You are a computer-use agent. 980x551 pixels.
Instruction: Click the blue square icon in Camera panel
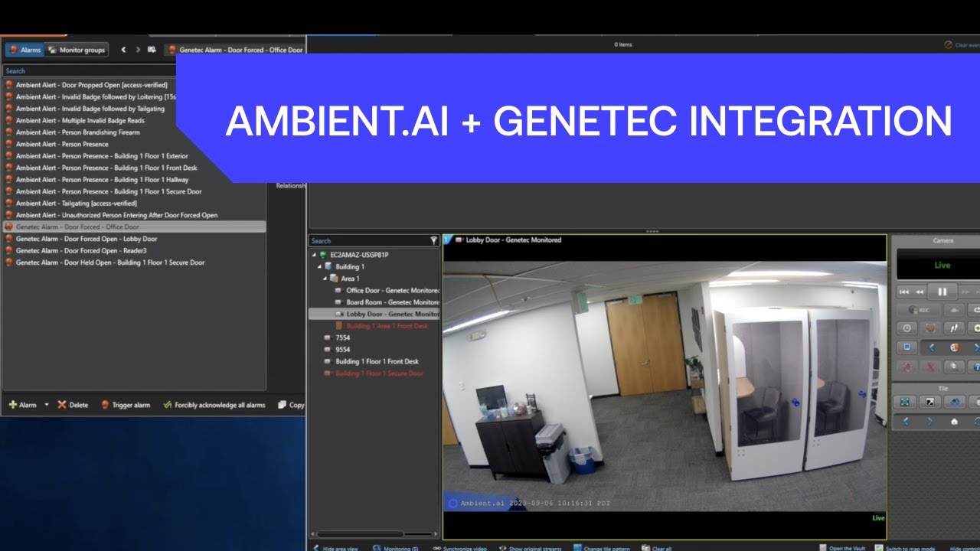coord(906,347)
